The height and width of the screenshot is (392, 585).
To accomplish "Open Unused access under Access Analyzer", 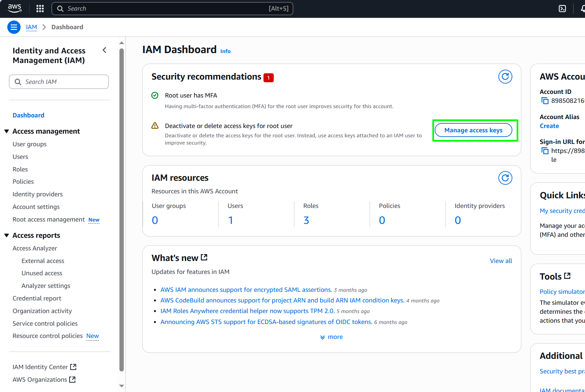I will pyautogui.click(x=42, y=273).
